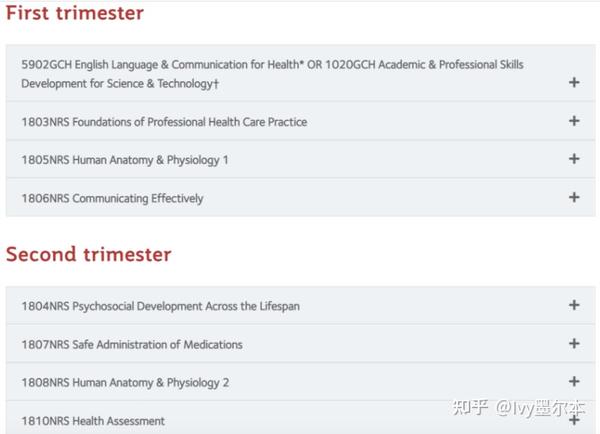Click plus icon next to 1810NRS Health Assessment
The width and height of the screenshot is (600, 434).
point(574,420)
